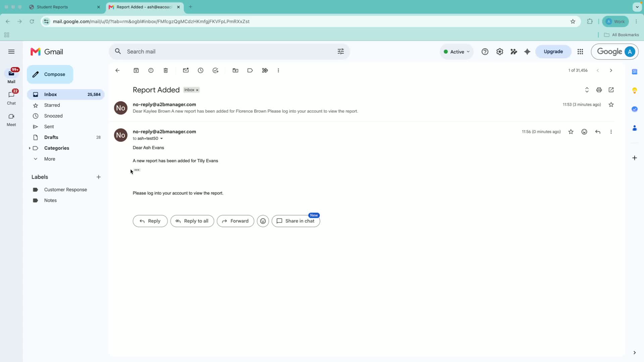Toggle the main menu hamburger icon
The width and height of the screenshot is (644, 362).
11,52
